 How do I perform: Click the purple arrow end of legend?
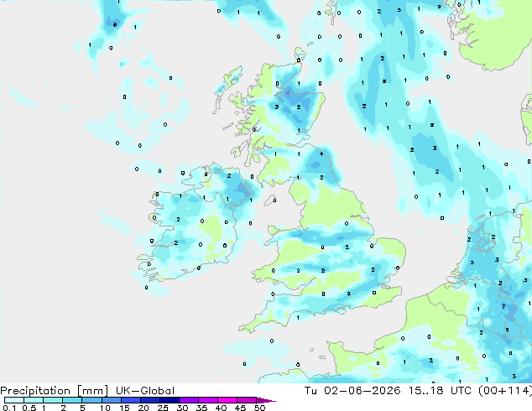click(266, 400)
